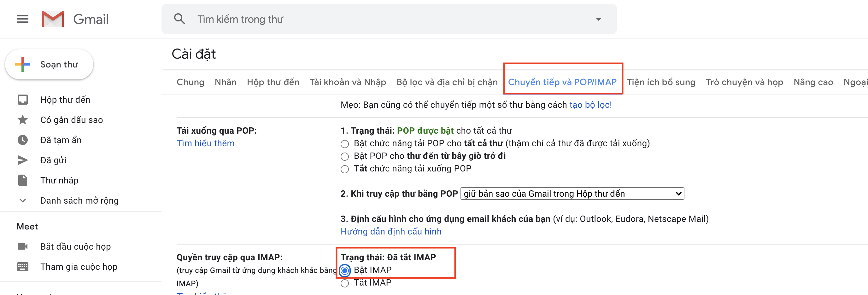
Task: Show search options dropdown arrow
Action: click(x=598, y=19)
